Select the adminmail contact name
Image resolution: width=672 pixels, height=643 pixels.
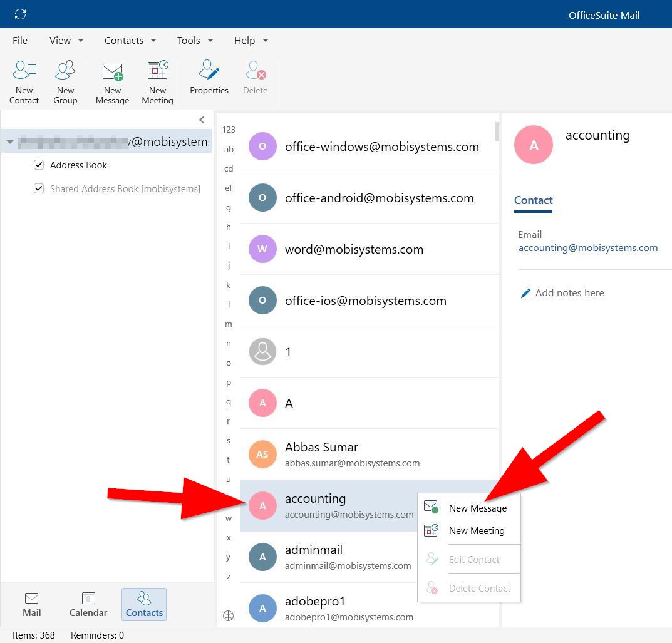314,550
